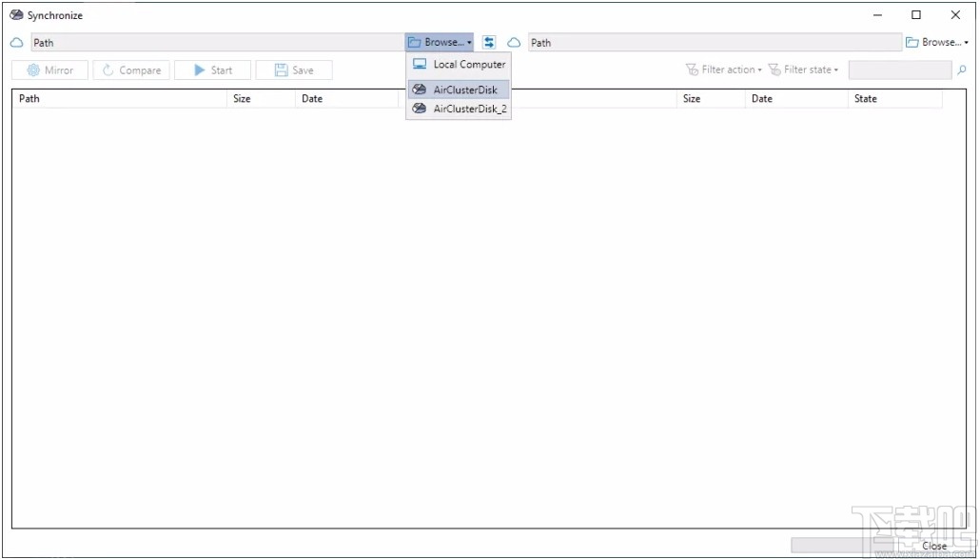
Task: Click the Close button
Action: pos(933,546)
